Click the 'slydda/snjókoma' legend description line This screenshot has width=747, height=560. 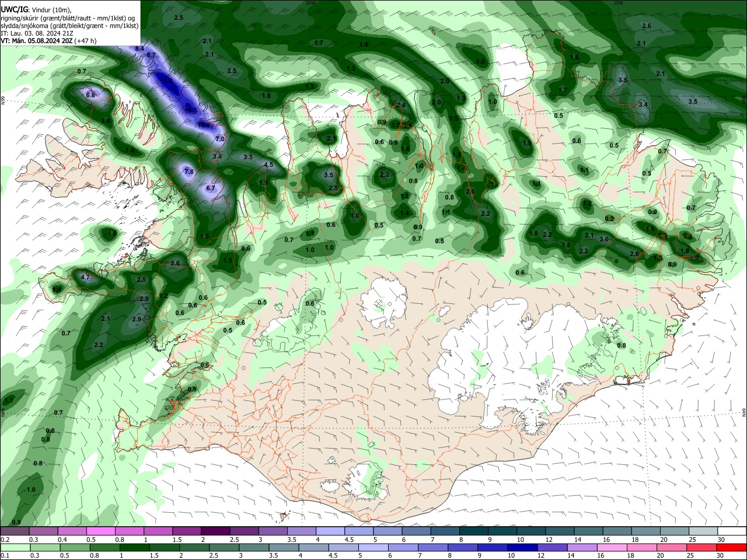pos(69,26)
